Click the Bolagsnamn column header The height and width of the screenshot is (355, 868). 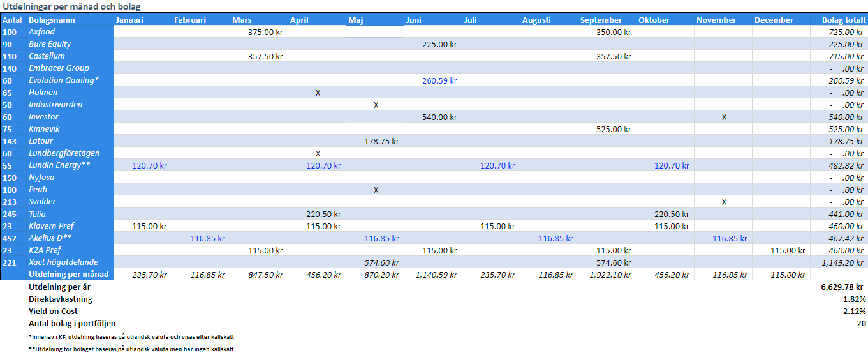(70, 20)
